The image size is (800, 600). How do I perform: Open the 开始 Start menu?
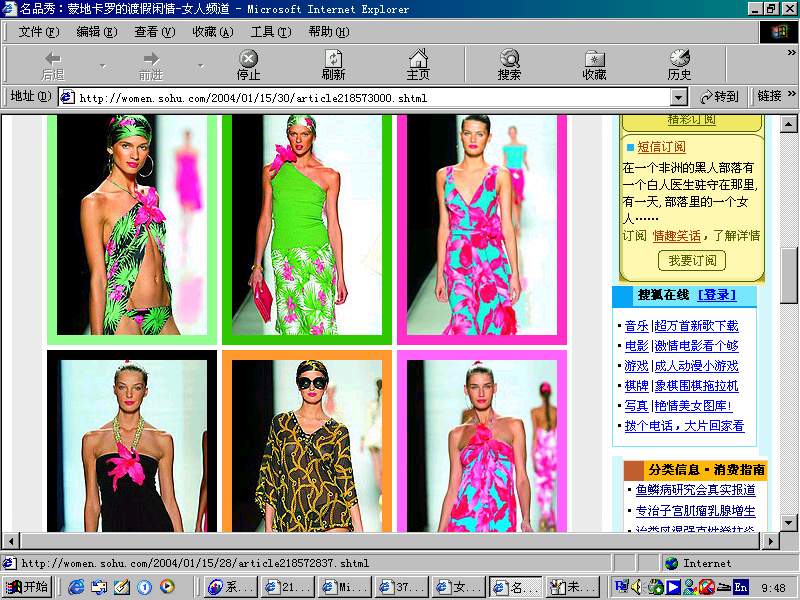[x=27, y=587]
